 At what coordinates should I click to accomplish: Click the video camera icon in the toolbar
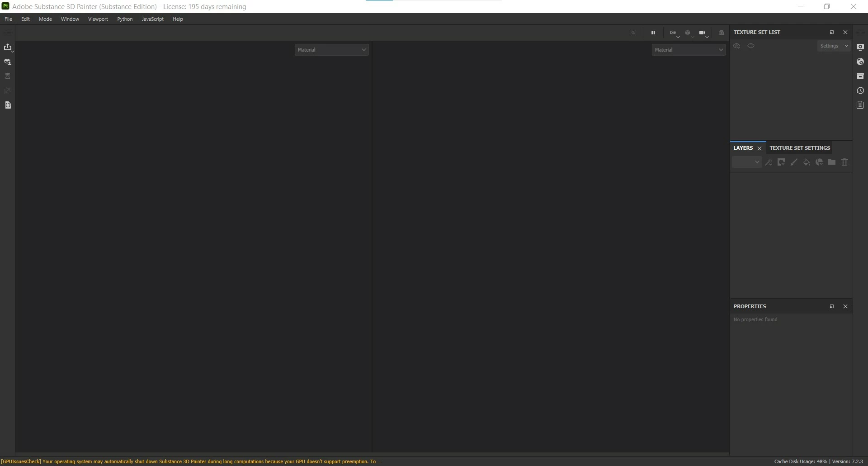(x=702, y=33)
